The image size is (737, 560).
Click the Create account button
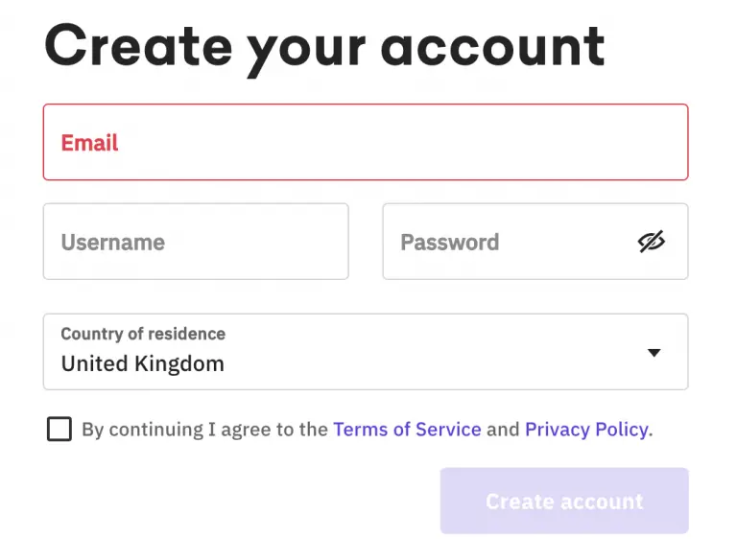pyautogui.click(x=564, y=501)
